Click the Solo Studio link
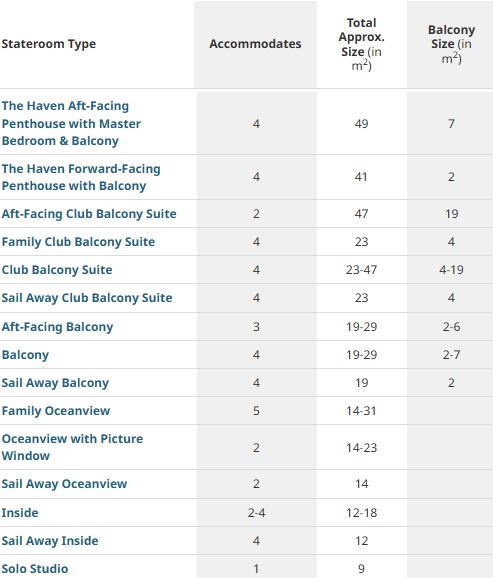493x578 pixels. [x=35, y=569]
